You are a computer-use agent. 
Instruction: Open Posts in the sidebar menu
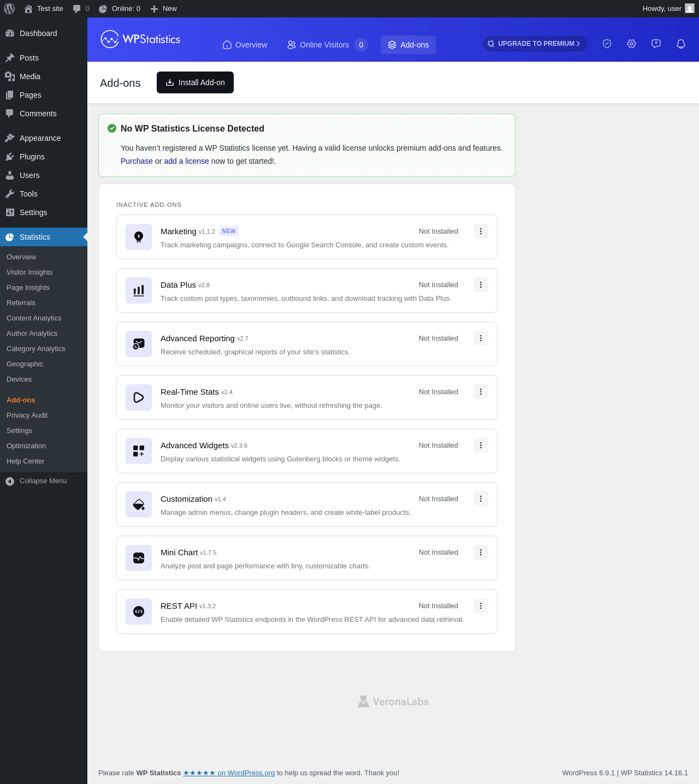[44, 58]
